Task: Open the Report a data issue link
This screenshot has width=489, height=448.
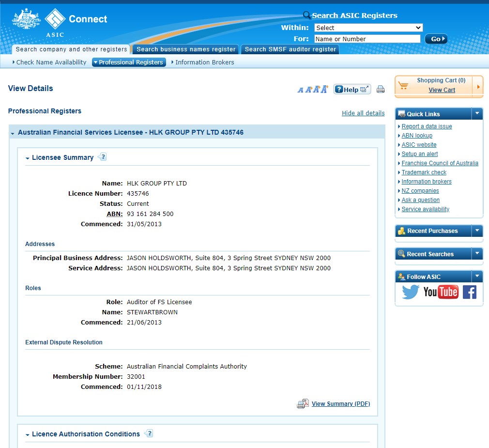Action: 427,126
